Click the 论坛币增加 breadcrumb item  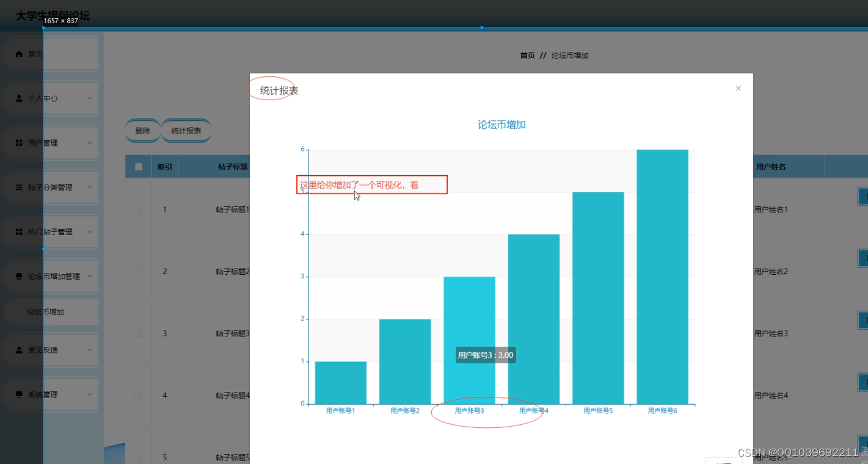click(570, 56)
